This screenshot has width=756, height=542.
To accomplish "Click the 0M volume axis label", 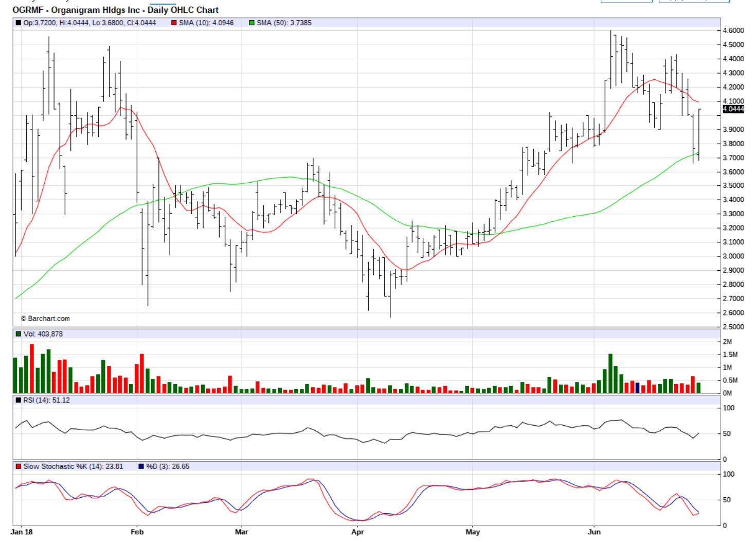I will click(x=727, y=393).
